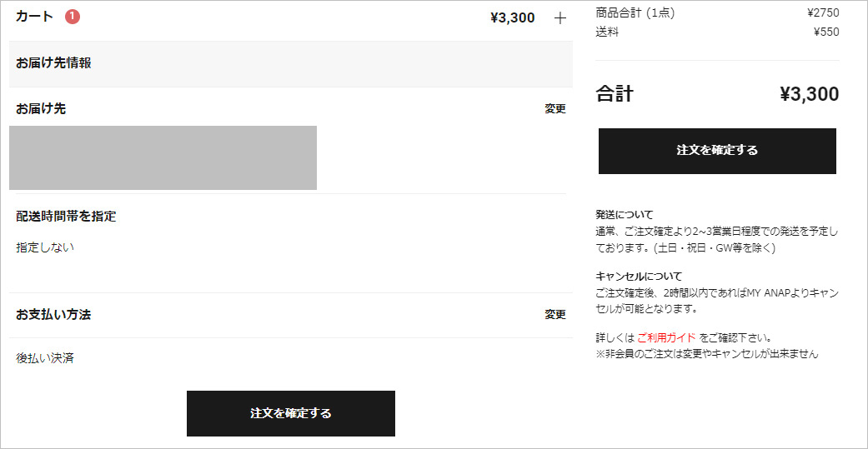Open the お届け先情報 section header
This screenshot has height=449, width=868.
coord(54,62)
